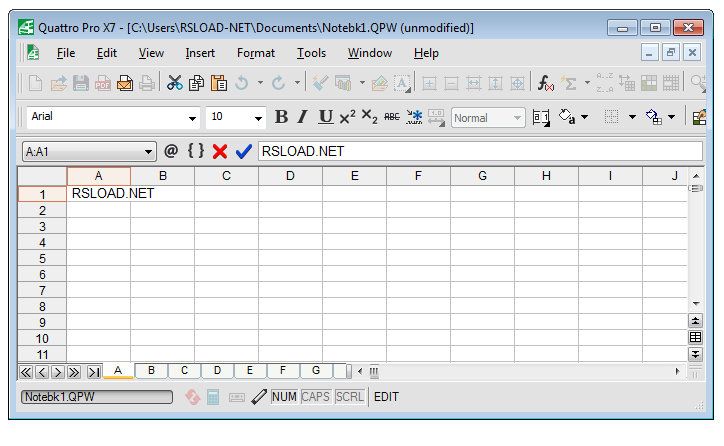Open the Window menu

click(370, 54)
